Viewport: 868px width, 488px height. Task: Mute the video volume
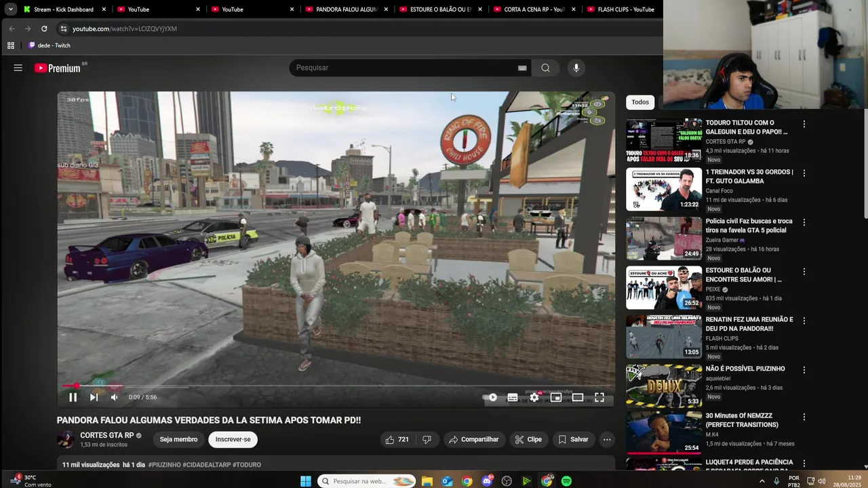[x=114, y=397]
